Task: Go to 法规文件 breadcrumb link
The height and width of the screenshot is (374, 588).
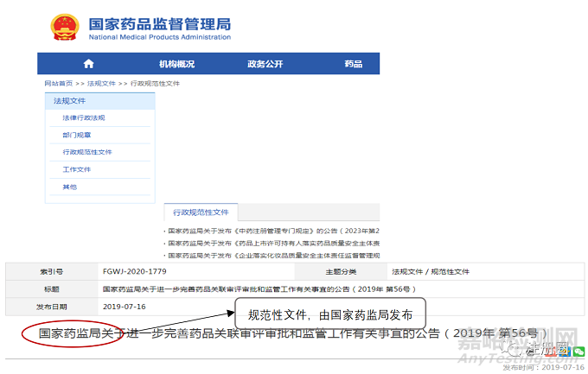Action: pyautogui.click(x=101, y=83)
